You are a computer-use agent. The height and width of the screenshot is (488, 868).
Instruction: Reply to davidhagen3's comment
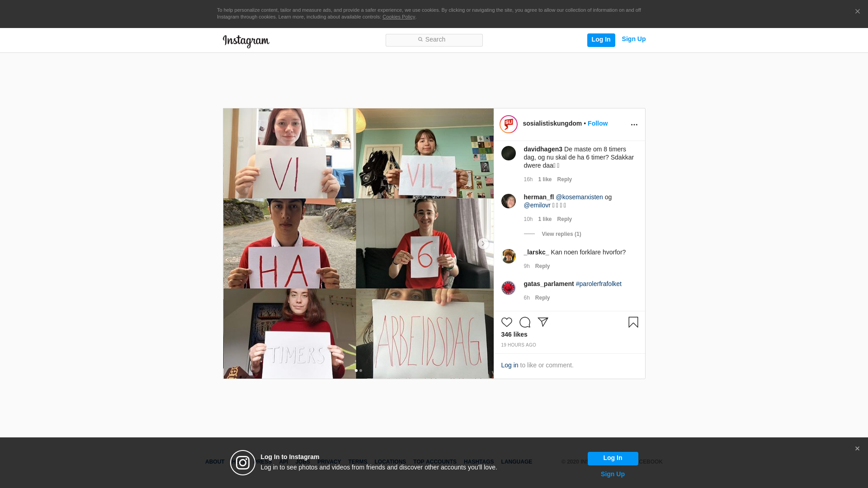click(x=564, y=179)
